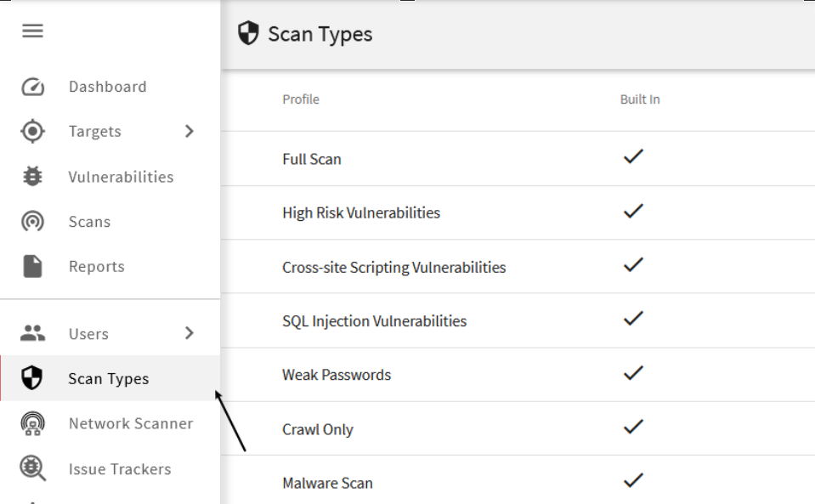
Task: Open the High Risk Vulnerabilities profile
Action: [361, 212]
